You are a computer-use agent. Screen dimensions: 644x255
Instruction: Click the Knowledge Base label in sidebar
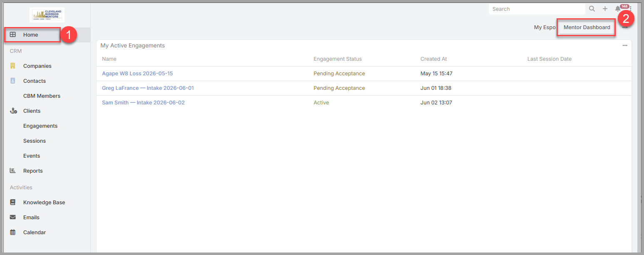[44, 203]
